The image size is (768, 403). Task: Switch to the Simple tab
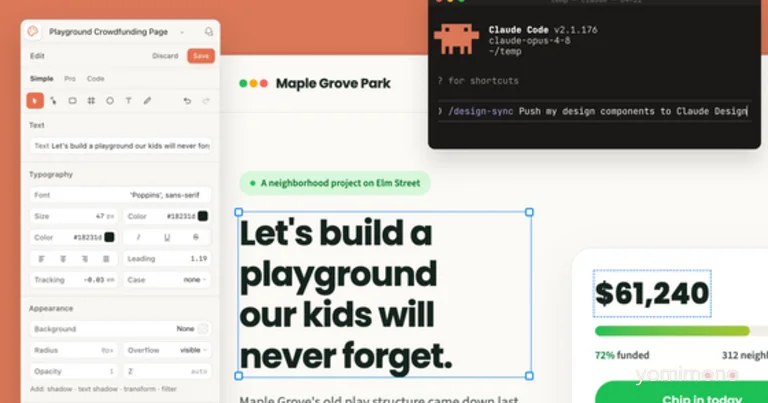(x=42, y=78)
